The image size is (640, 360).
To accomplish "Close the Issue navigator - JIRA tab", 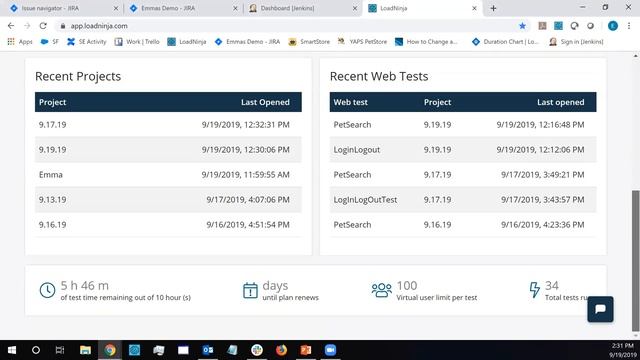I will tap(116, 8).
